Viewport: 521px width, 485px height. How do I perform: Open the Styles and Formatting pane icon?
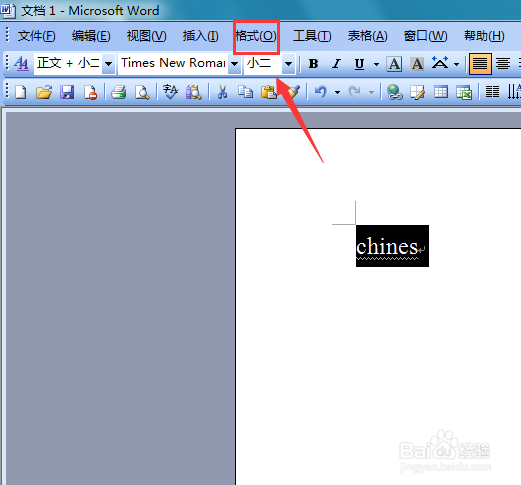point(22,63)
